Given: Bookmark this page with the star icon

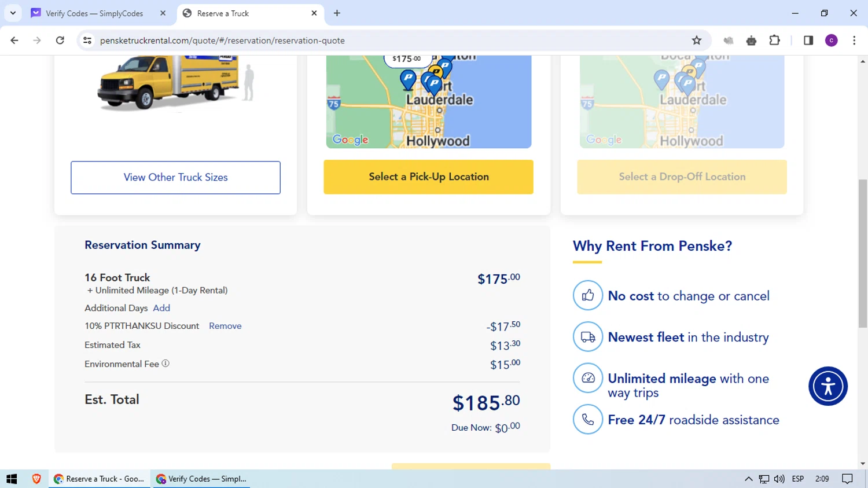Looking at the screenshot, I should [x=697, y=41].
